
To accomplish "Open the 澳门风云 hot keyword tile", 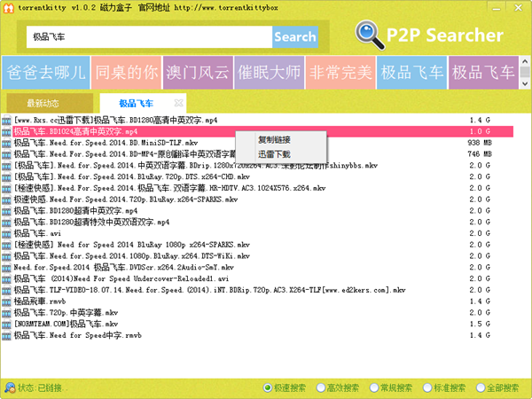I will click(x=198, y=73).
